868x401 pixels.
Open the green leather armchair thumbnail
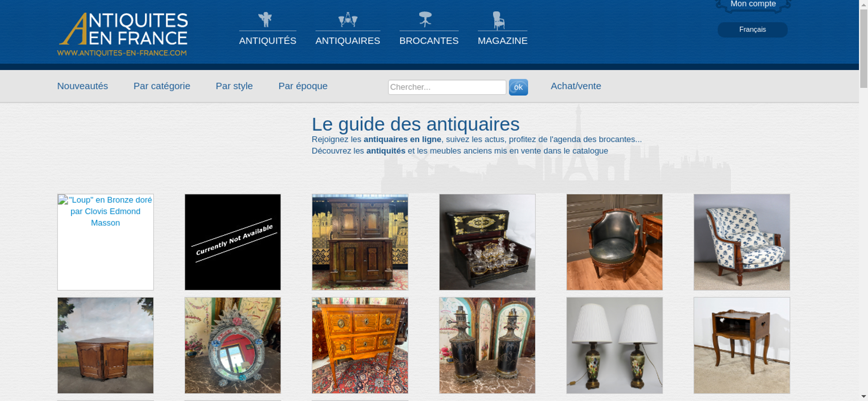point(615,242)
